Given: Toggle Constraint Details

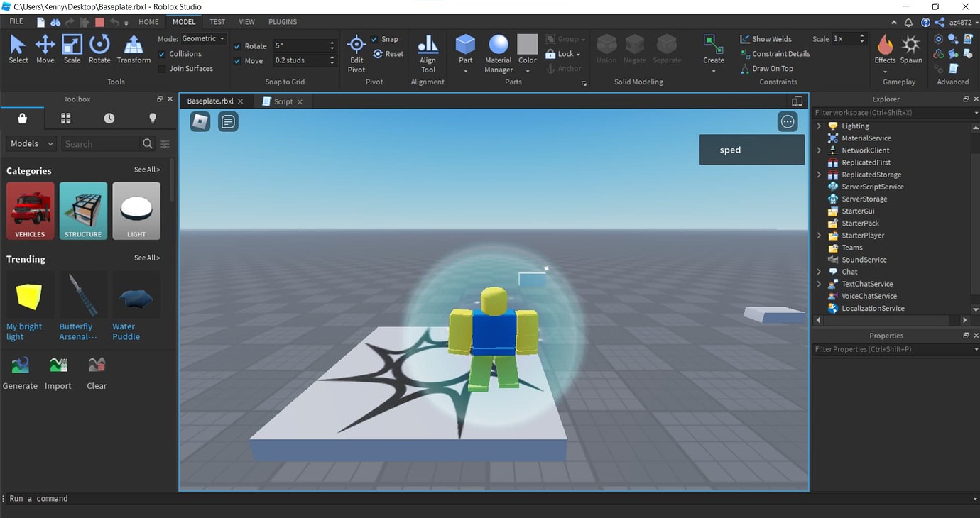Looking at the screenshot, I should click(775, 54).
